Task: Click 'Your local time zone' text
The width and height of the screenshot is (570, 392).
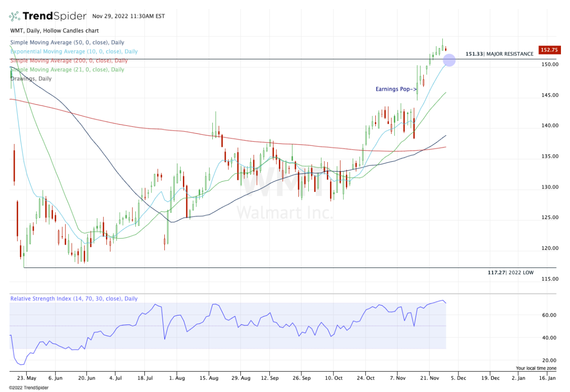Action: tap(536, 368)
